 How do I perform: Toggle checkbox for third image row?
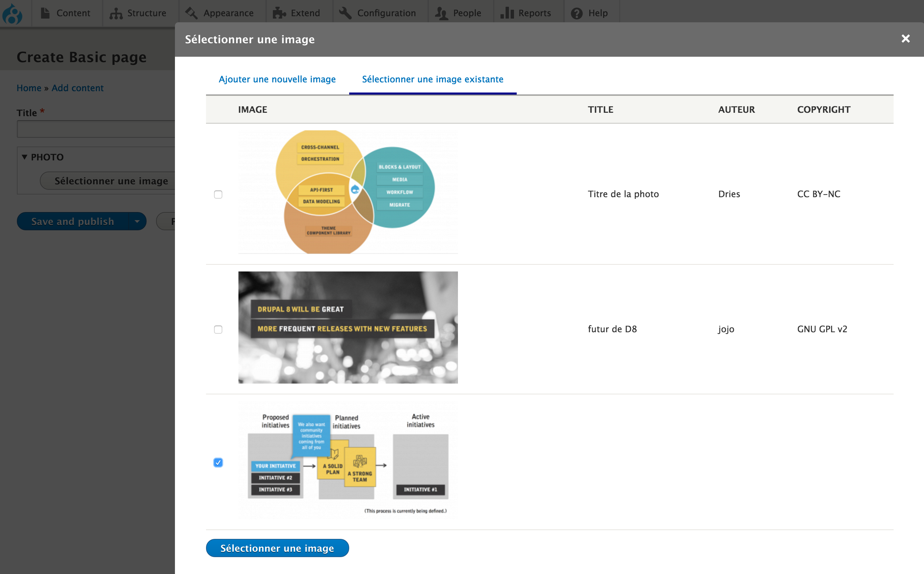(217, 463)
